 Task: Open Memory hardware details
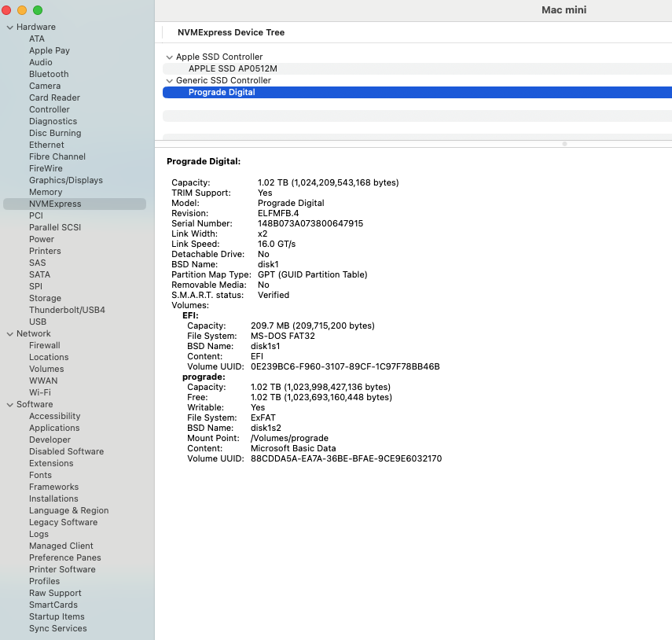[x=46, y=192]
